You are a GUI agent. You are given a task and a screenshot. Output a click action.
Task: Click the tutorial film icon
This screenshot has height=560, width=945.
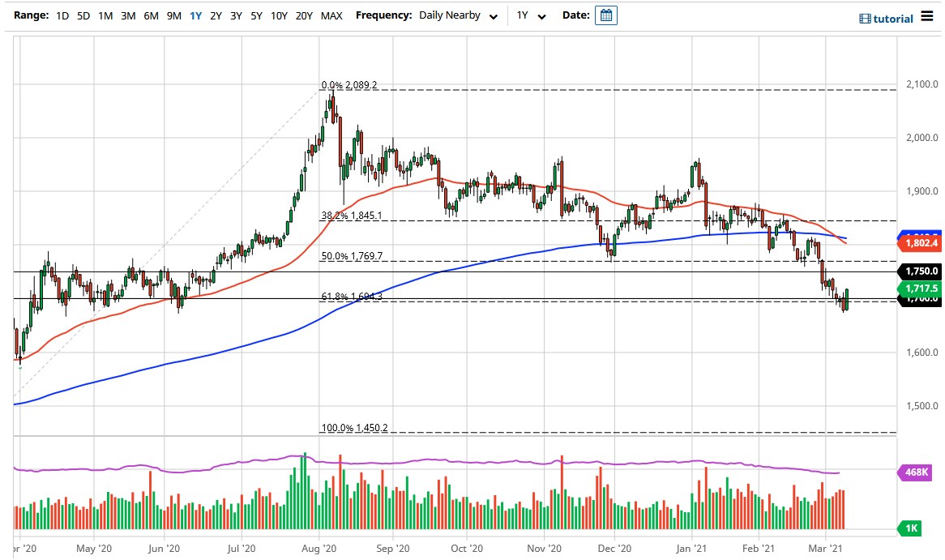click(865, 19)
